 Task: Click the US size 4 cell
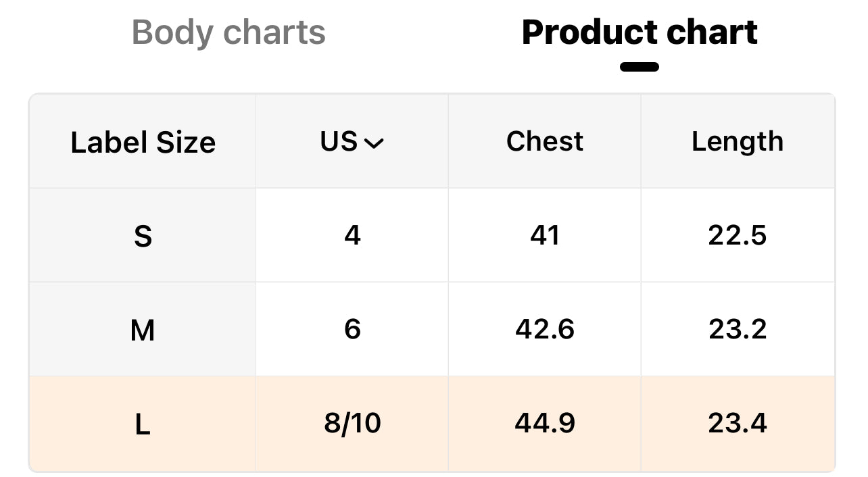[x=352, y=235]
